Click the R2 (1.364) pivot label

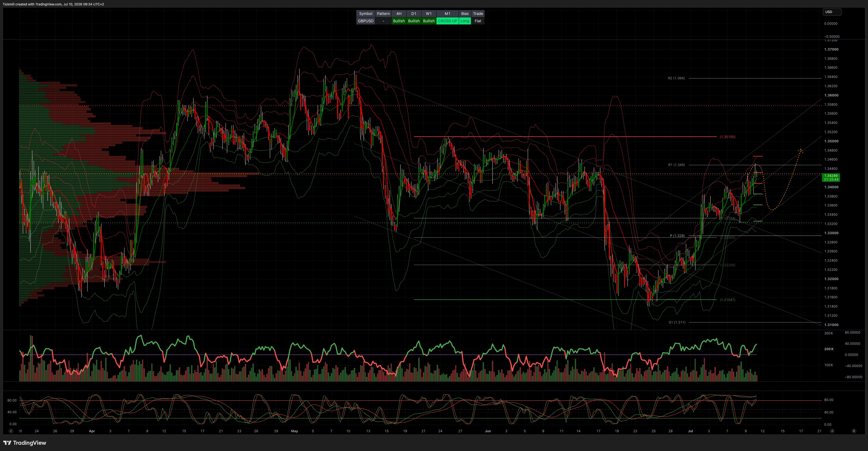pos(676,78)
